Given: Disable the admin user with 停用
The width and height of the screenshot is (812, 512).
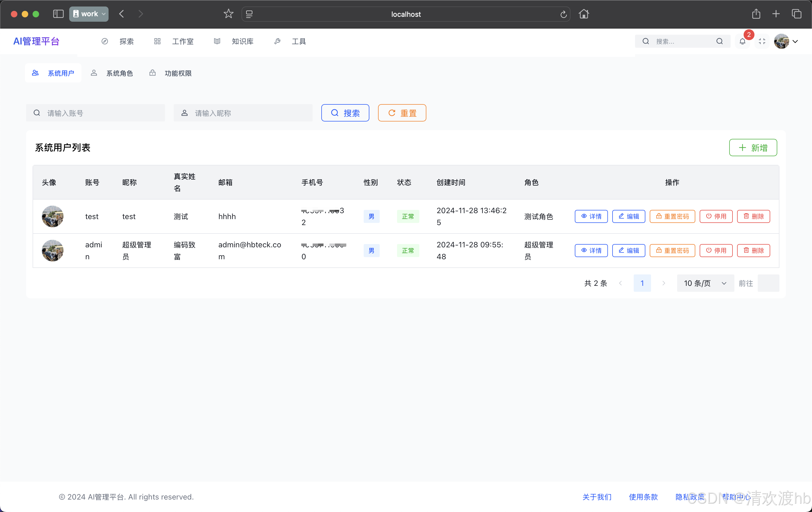Looking at the screenshot, I should 716,250.
